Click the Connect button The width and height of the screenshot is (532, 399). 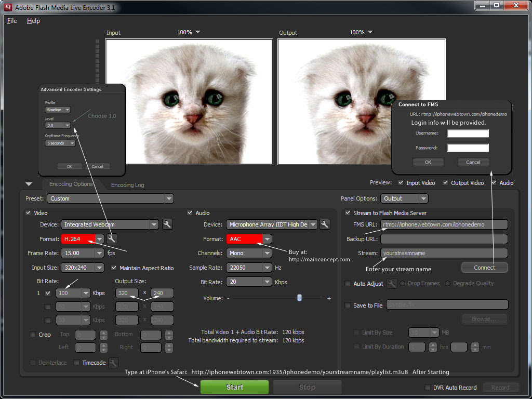(484, 268)
